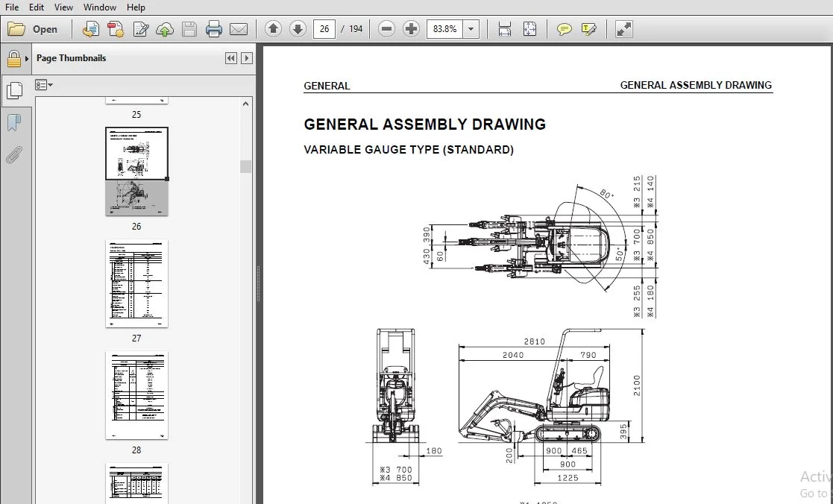This screenshot has height=504, width=833.
Task: Click the 1225 dimension label
Action: point(568,478)
